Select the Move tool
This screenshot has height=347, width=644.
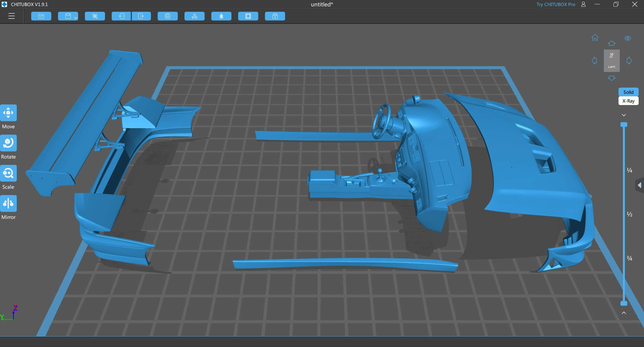pyautogui.click(x=8, y=113)
